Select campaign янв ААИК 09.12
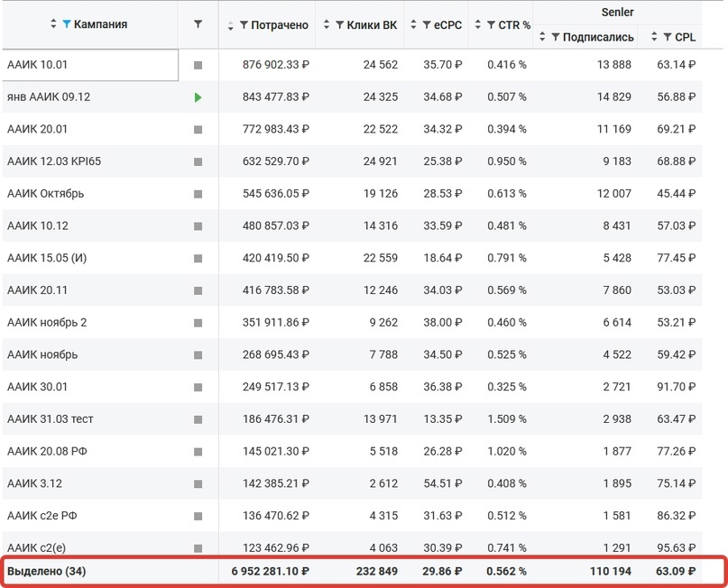This screenshot has height=588, width=728. [x=49, y=97]
